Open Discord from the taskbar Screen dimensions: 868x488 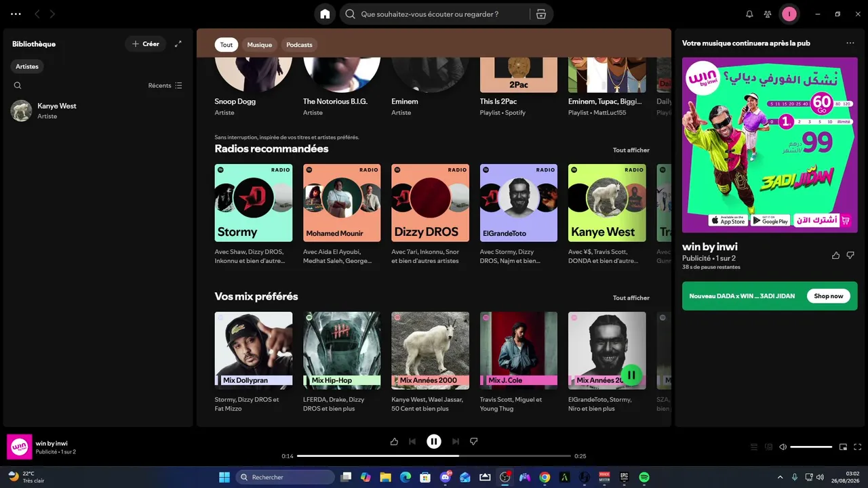(446, 477)
